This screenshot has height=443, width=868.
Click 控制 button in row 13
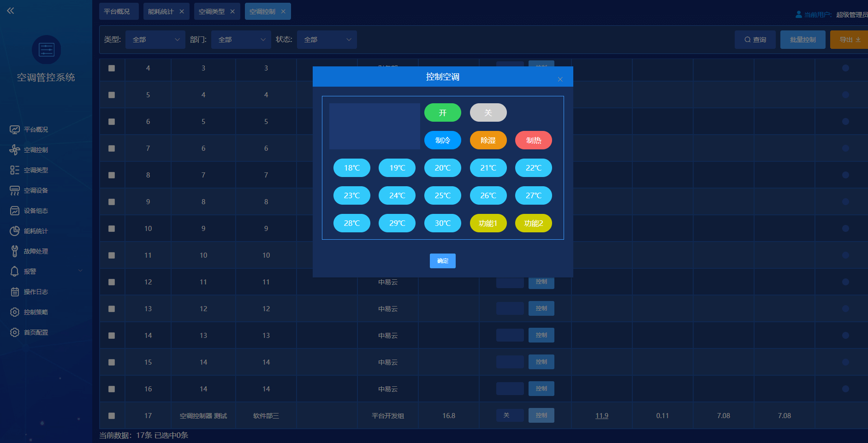(x=541, y=308)
